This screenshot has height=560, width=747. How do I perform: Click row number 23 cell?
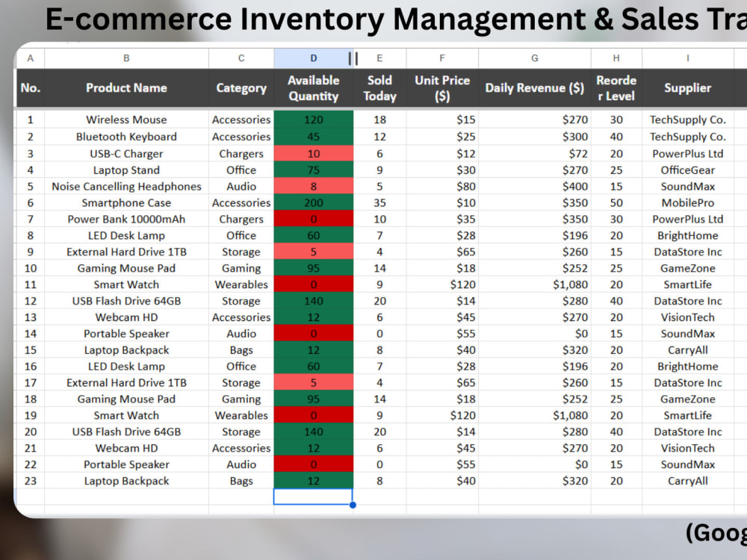31,481
